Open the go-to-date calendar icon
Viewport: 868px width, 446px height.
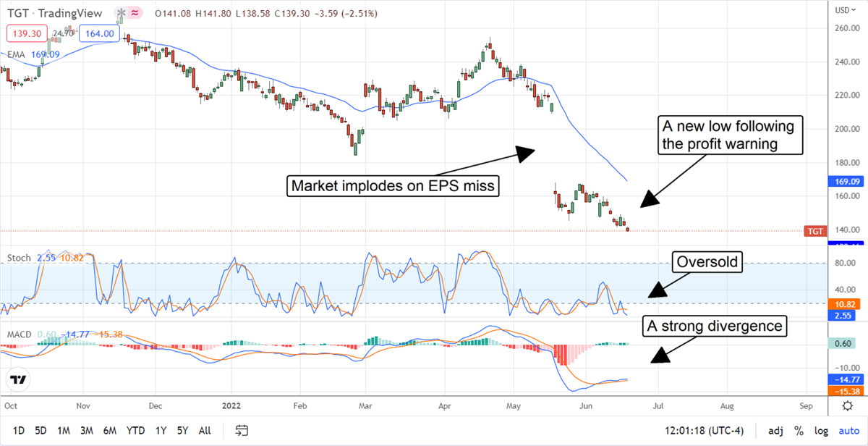pyautogui.click(x=242, y=431)
